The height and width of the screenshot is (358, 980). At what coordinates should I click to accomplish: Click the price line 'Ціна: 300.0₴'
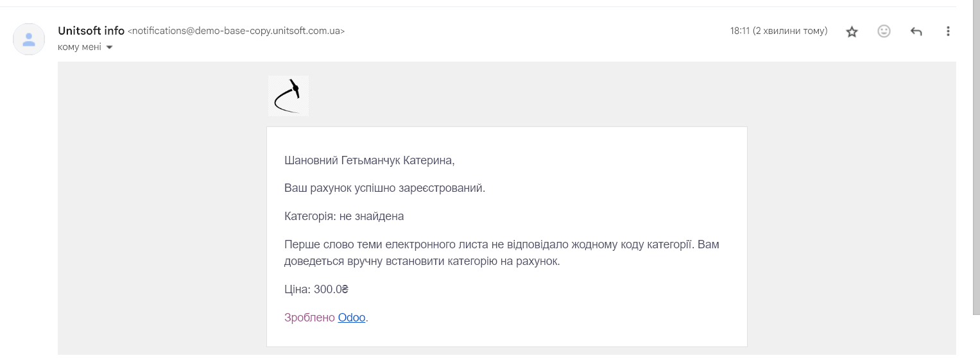click(x=316, y=289)
